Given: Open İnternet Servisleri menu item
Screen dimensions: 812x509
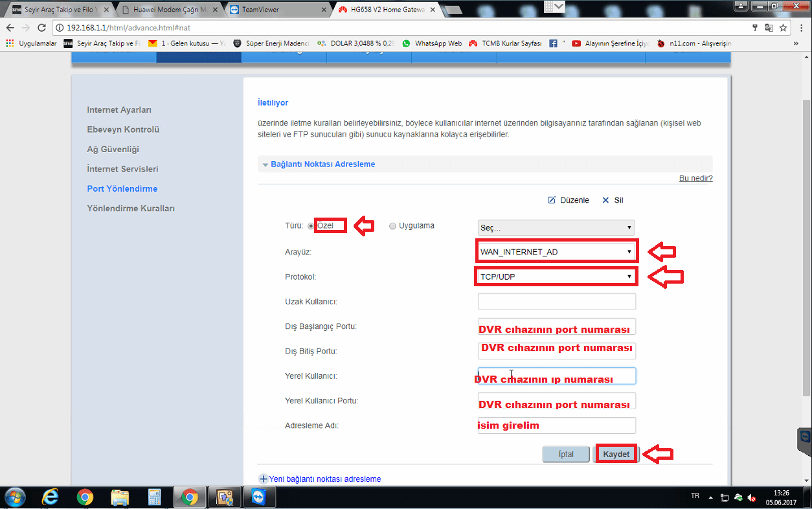Looking at the screenshot, I should [x=122, y=169].
